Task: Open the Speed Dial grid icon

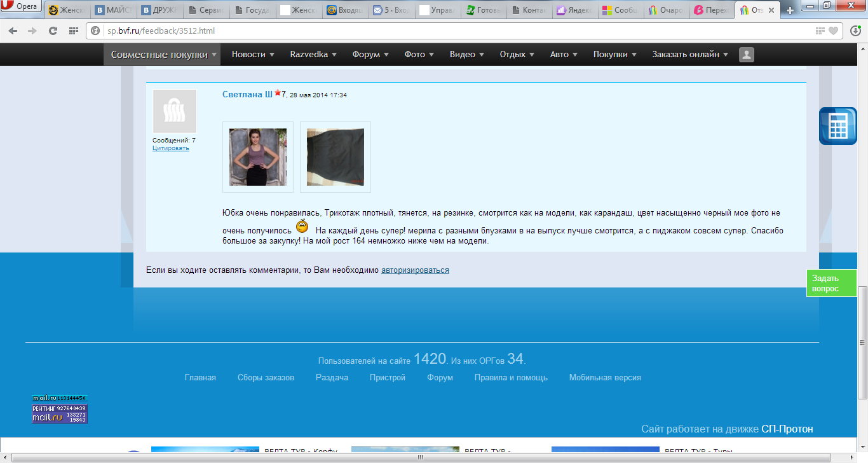Action: pyautogui.click(x=73, y=31)
